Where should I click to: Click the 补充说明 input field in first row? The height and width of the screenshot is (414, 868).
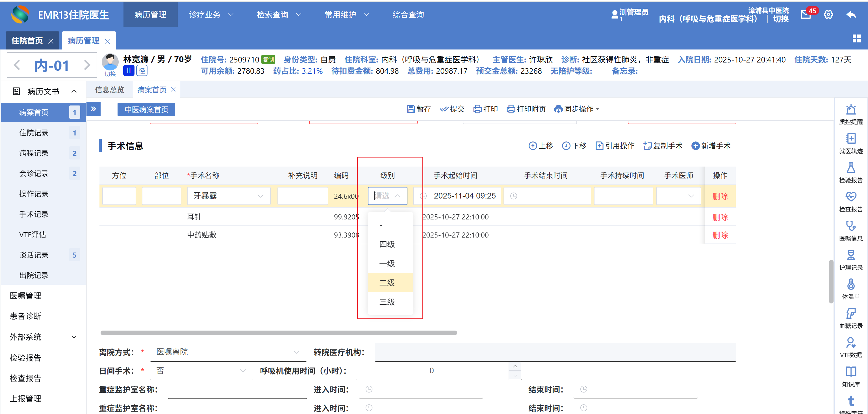tap(302, 196)
